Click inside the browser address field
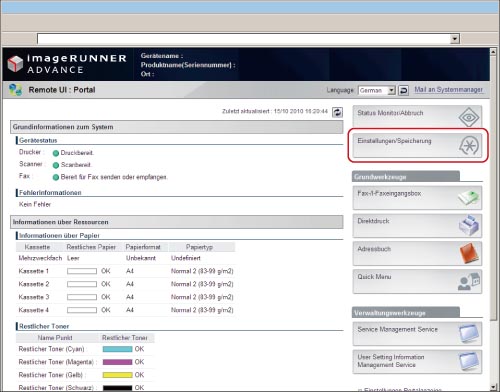Image resolution: width=500 pixels, height=392 pixels. point(243,39)
